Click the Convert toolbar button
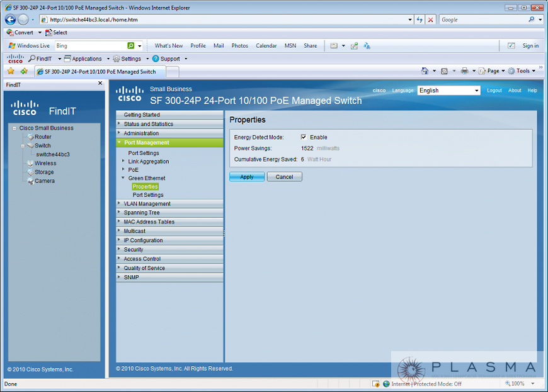This screenshot has width=548, height=392. [x=20, y=33]
